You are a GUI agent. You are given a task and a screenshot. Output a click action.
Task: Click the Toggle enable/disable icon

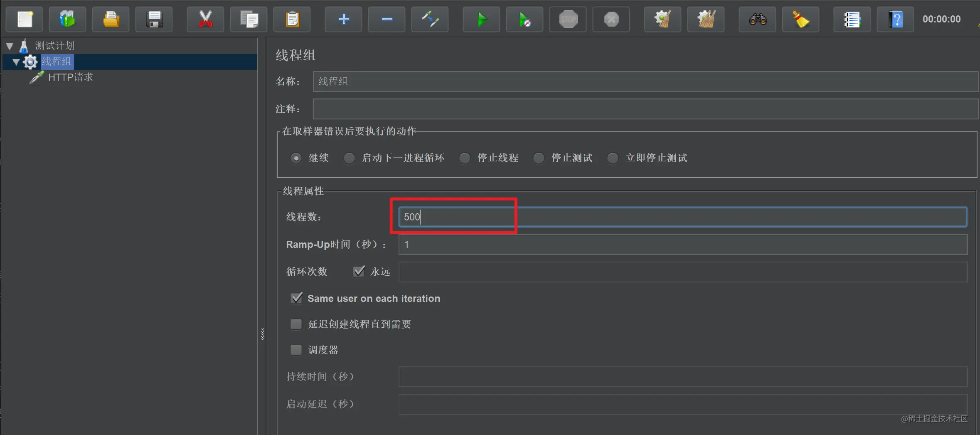coord(430,19)
